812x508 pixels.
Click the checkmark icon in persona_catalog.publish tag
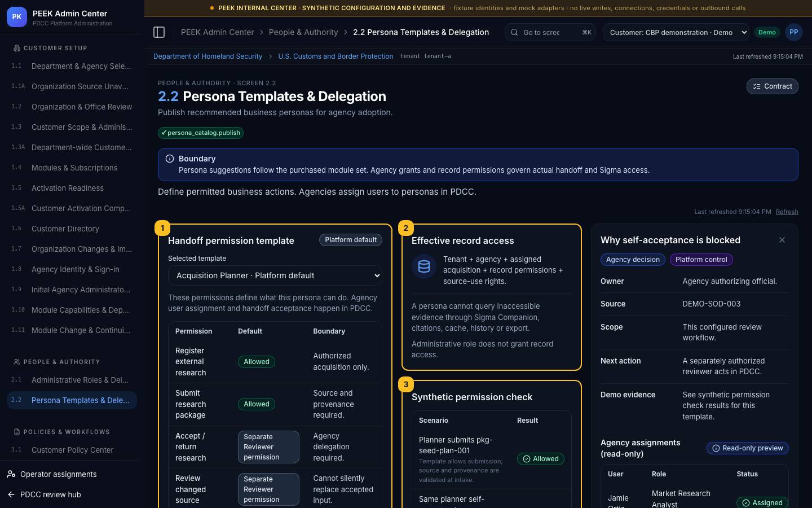point(164,133)
